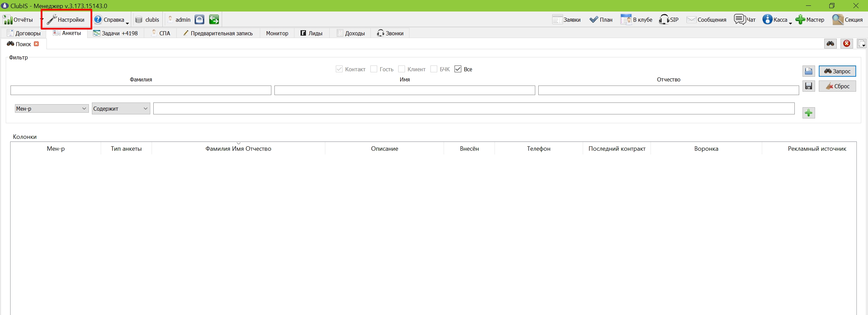Image resolution: width=868 pixels, height=315 pixels.
Task: Sort by Последний контракт column
Action: tap(617, 149)
